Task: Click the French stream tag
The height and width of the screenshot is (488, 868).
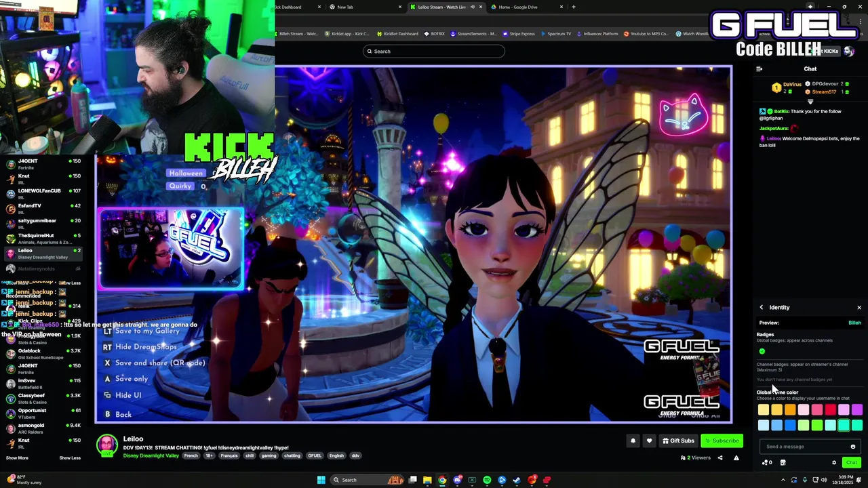Action: [x=191, y=455]
